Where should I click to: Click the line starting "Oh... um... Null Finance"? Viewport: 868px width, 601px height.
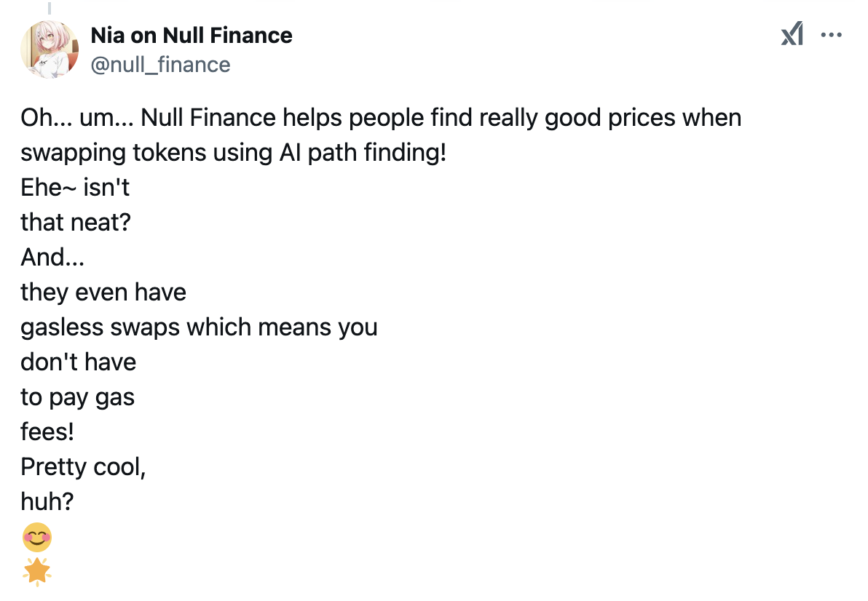pyautogui.click(x=381, y=117)
